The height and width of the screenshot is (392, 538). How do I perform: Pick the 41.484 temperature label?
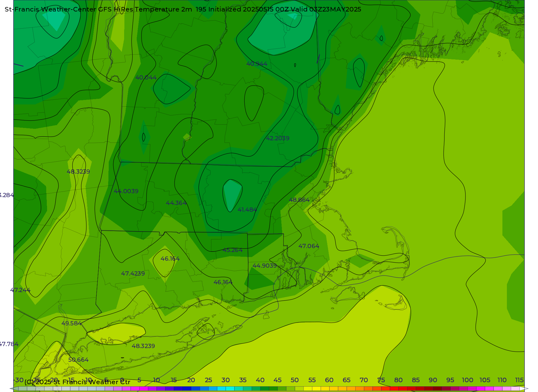247,209
